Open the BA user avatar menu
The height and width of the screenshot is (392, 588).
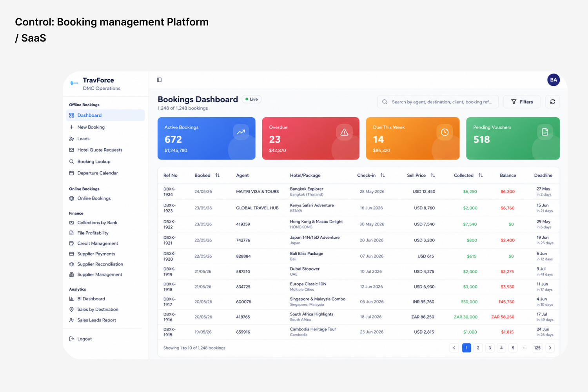pos(554,80)
